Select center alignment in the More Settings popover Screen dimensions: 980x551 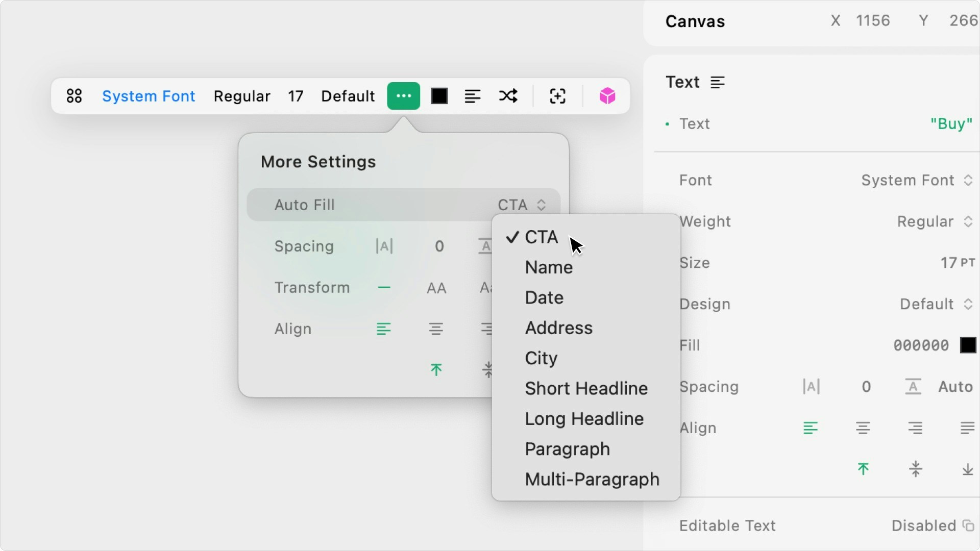435,329
